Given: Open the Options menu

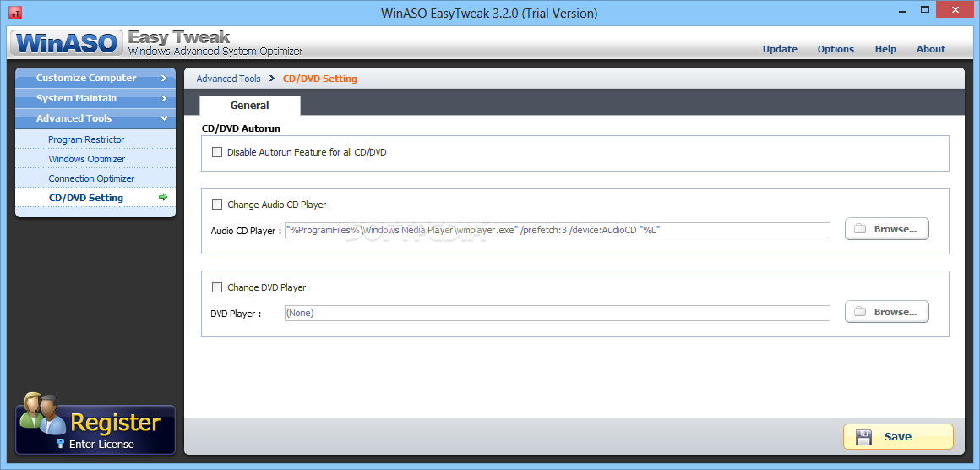Looking at the screenshot, I should click(836, 49).
